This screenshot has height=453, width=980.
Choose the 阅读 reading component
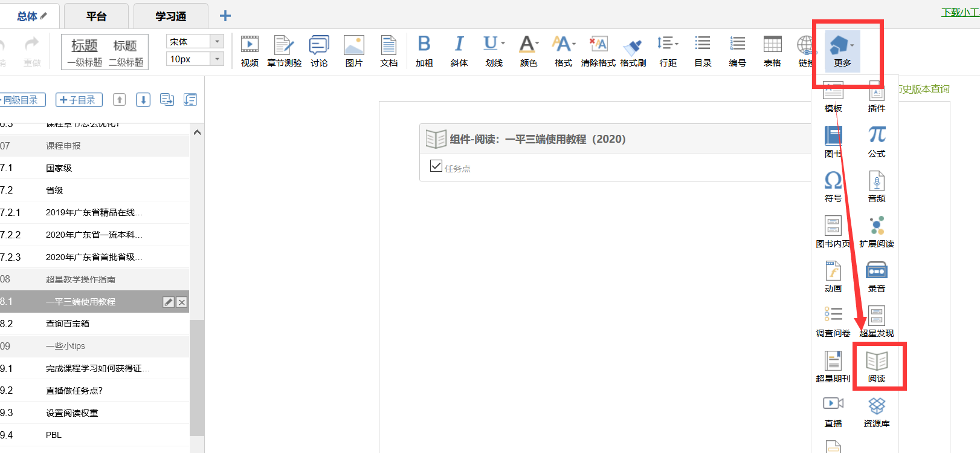click(877, 367)
